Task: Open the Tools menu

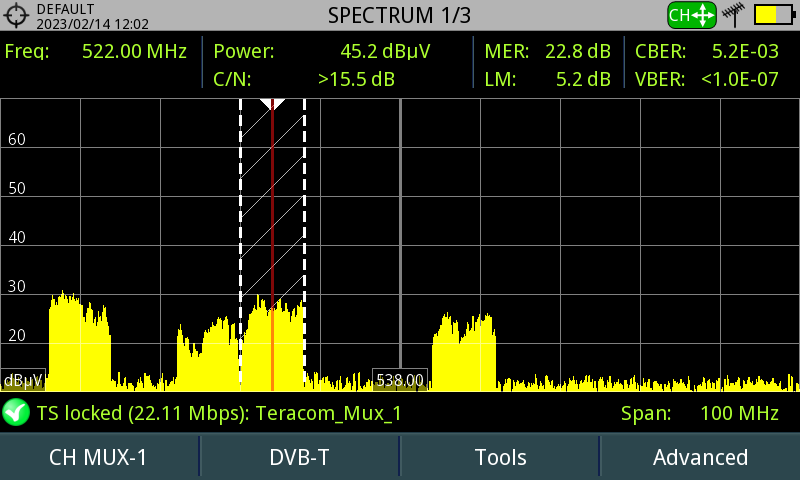Action: pyautogui.click(x=500, y=457)
